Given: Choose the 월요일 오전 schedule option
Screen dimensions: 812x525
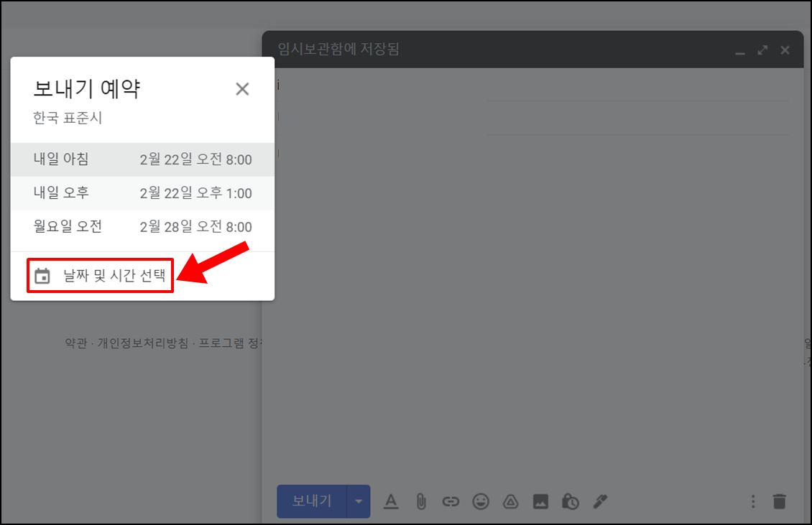Looking at the screenshot, I should (x=142, y=226).
